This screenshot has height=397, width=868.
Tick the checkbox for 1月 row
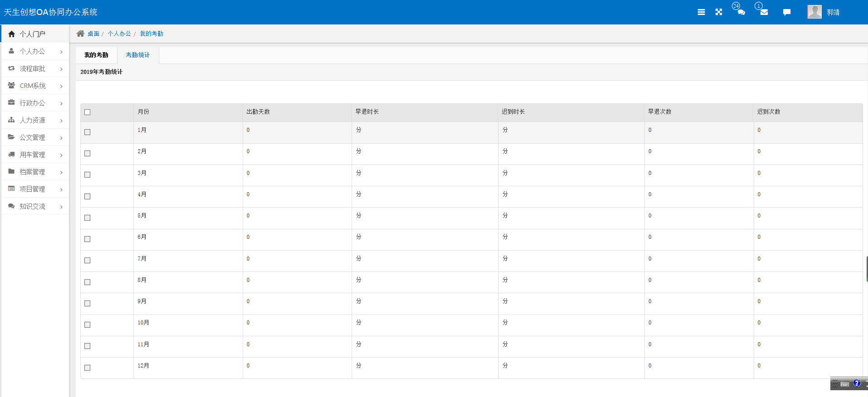click(x=88, y=132)
